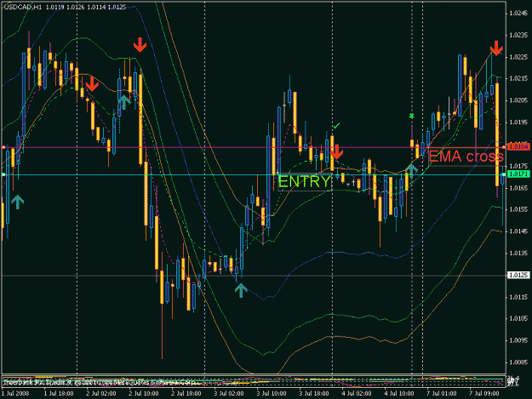Click the 1.0205 price scale label

(x=518, y=100)
